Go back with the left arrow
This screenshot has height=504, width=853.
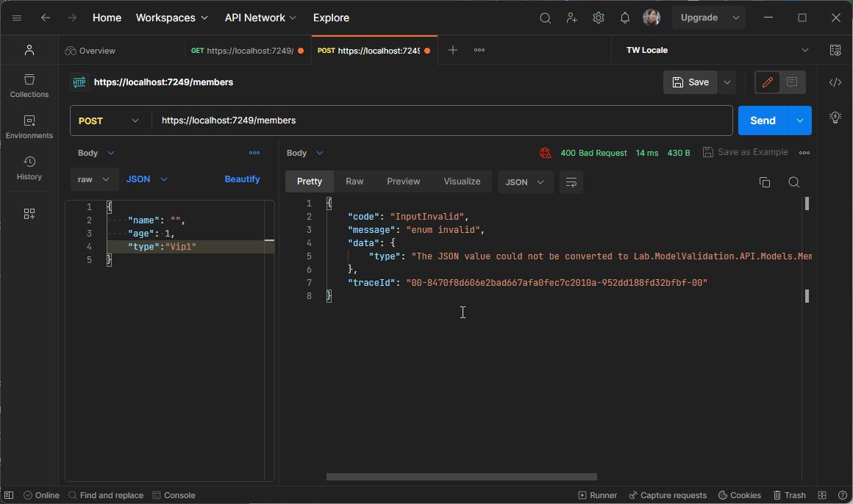coord(46,18)
